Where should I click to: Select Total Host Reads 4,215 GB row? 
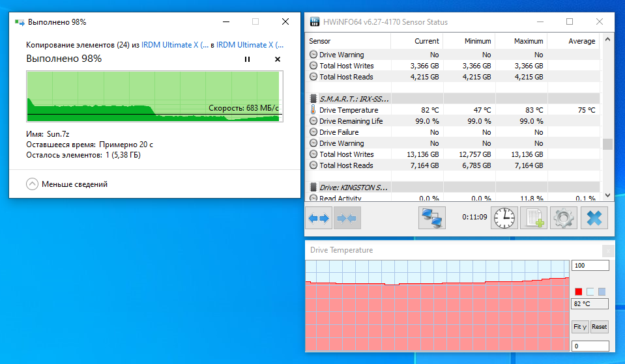453,77
